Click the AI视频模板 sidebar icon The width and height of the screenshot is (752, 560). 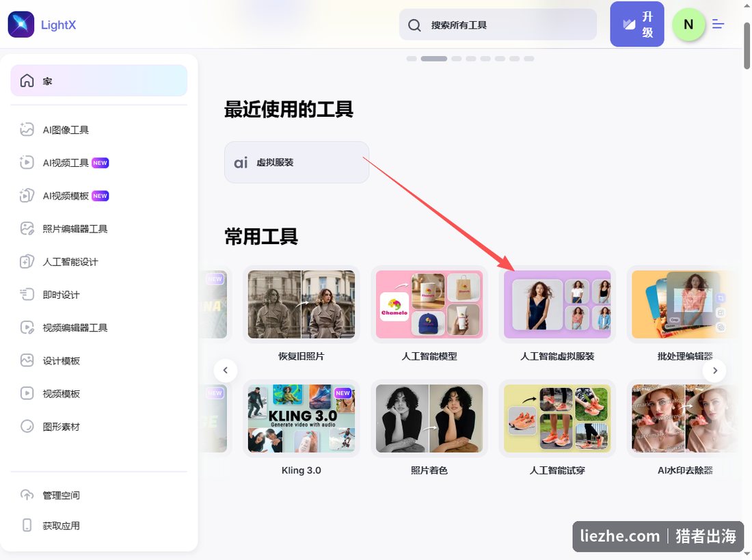(27, 196)
